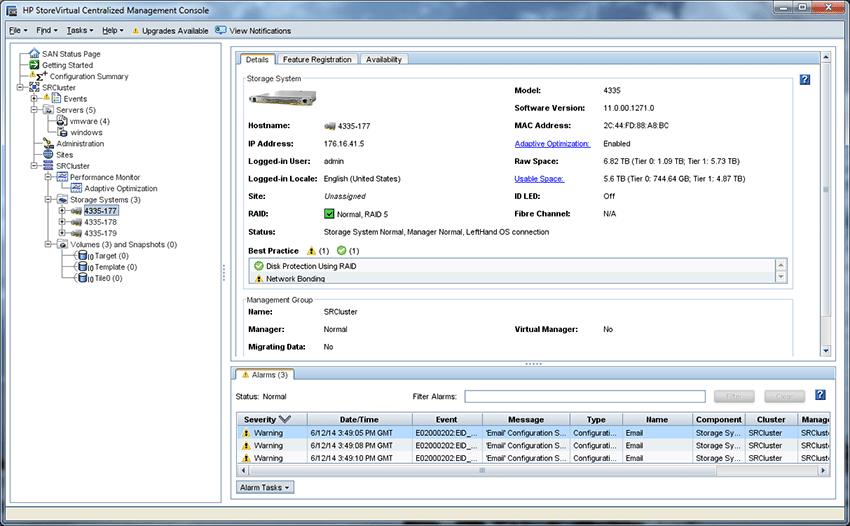Image resolution: width=850 pixels, height=526 pixels.
Task: Select the Storage Systems (3) icon
Action: click(x=62, y=200)
